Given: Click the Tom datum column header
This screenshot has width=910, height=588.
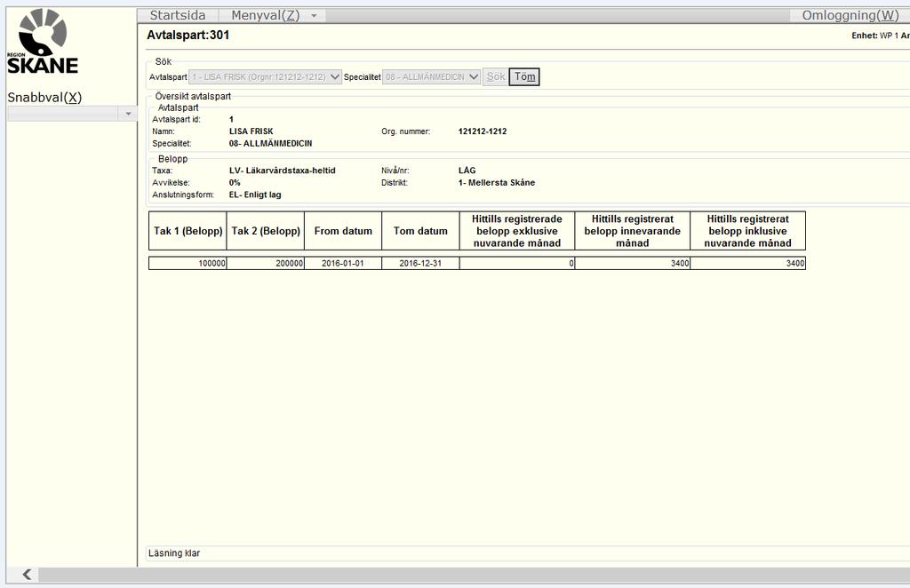Looking at the screenshot, I should (420, 231).
